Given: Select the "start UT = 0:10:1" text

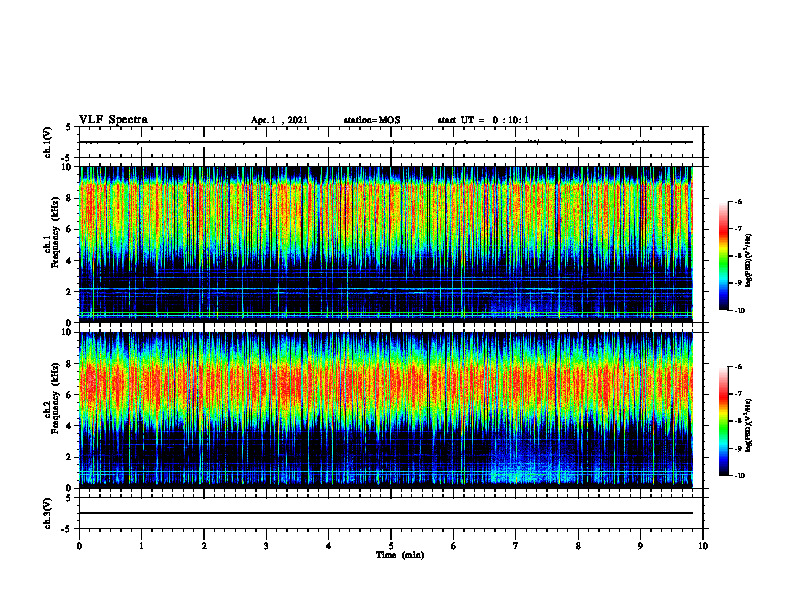Looking at the screenshot, I should 483,120.
